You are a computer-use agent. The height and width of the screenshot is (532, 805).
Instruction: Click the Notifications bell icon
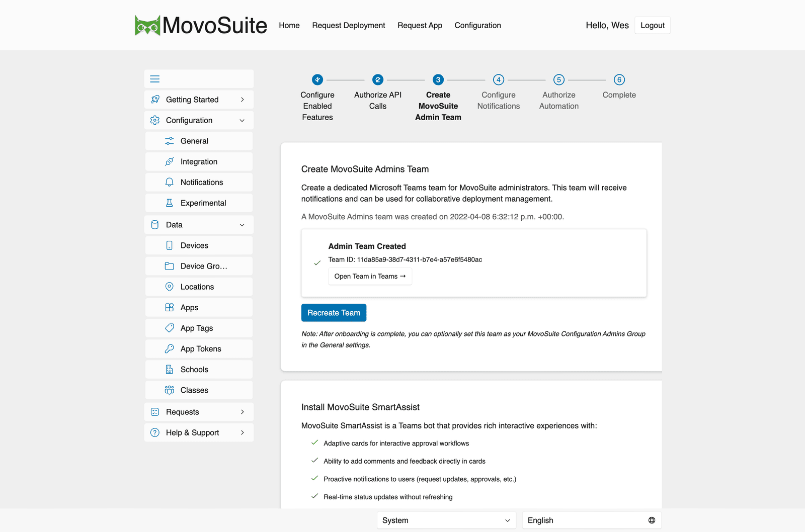[x=170, y=182]
